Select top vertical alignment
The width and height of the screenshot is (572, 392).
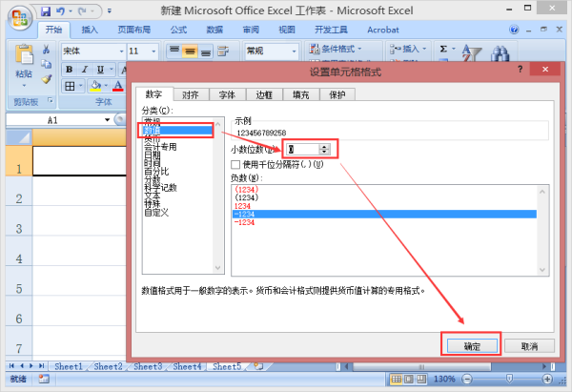(x=174, y=51)
